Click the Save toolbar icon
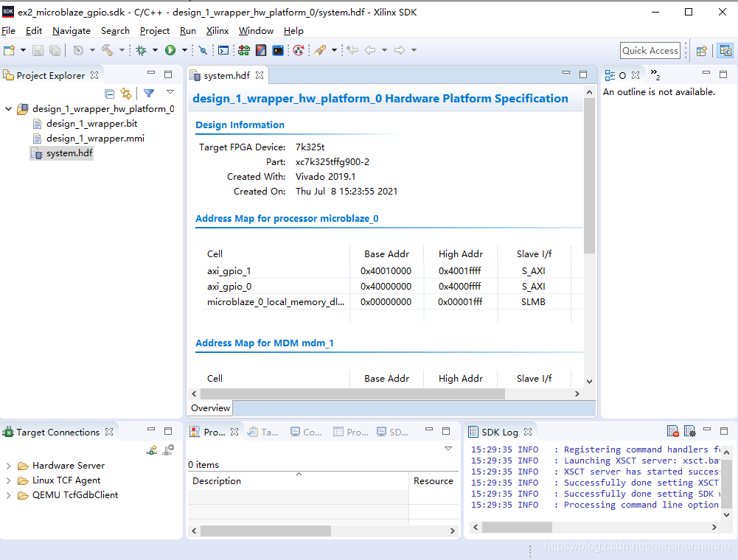738x560 pixels. pos(38,50)
